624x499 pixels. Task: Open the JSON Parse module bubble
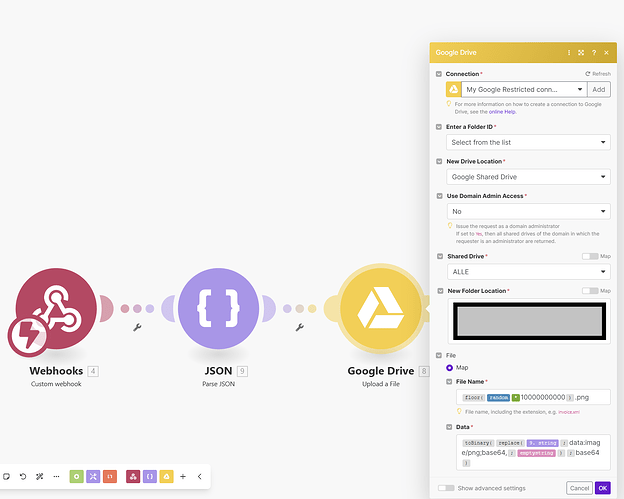[218, 308]
